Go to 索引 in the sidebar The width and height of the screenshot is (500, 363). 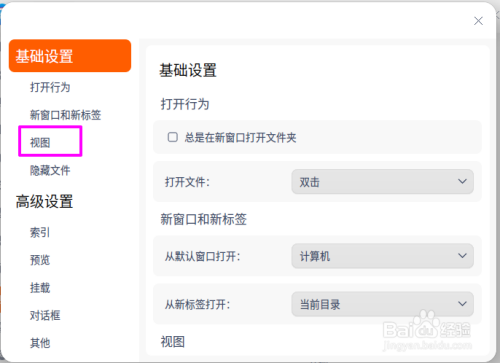click(40, 232)
